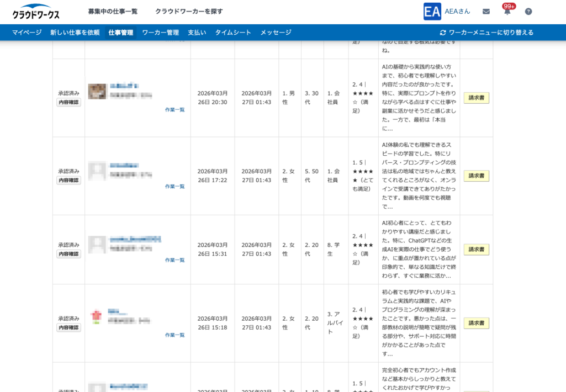Open the 新しい仕事を依頼 menu item
Viewport: 566px width, 392px height.
pyautogui.click(x=75, y=32)
